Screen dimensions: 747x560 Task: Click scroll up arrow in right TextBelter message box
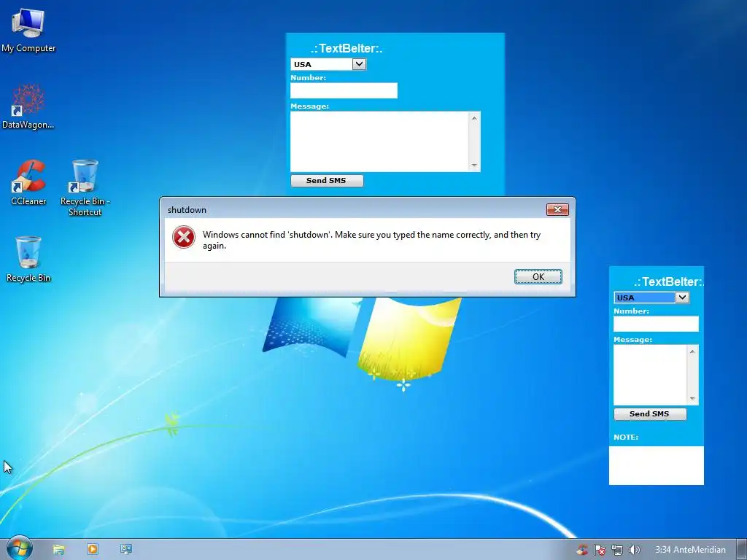pyautogui.click(x=692, y=351)
